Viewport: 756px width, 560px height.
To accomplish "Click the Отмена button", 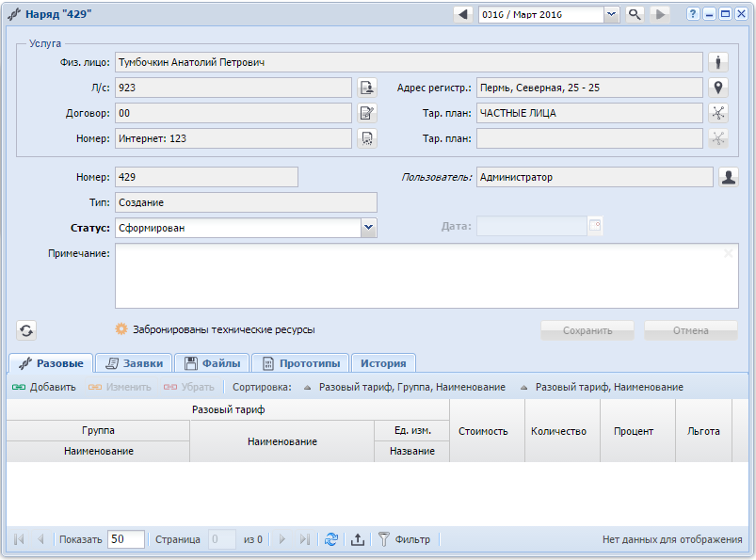I will 690,330.
